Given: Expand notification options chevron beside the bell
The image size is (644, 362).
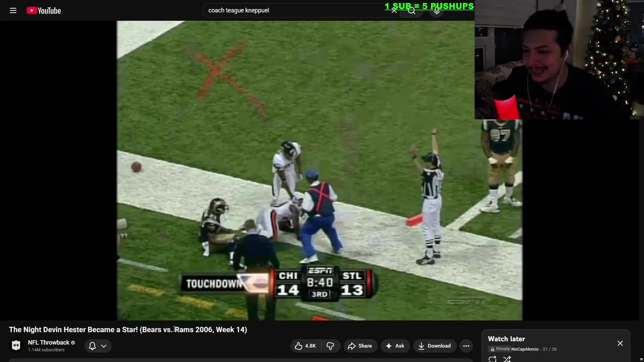Looking at the screenshot, I should pyautogui.click(x=104, y=346).
